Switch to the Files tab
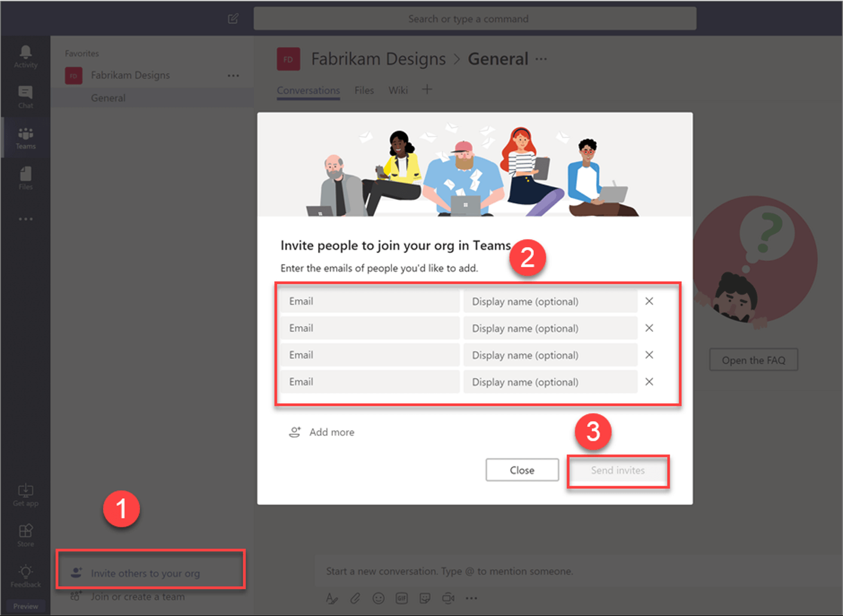843x616 pixels. 364,90
